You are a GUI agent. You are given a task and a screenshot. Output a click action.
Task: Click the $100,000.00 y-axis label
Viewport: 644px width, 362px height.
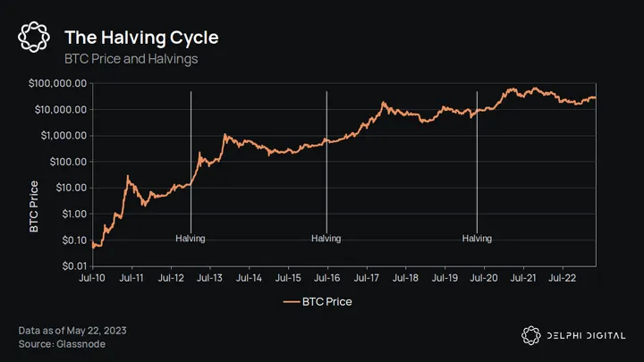57,83
